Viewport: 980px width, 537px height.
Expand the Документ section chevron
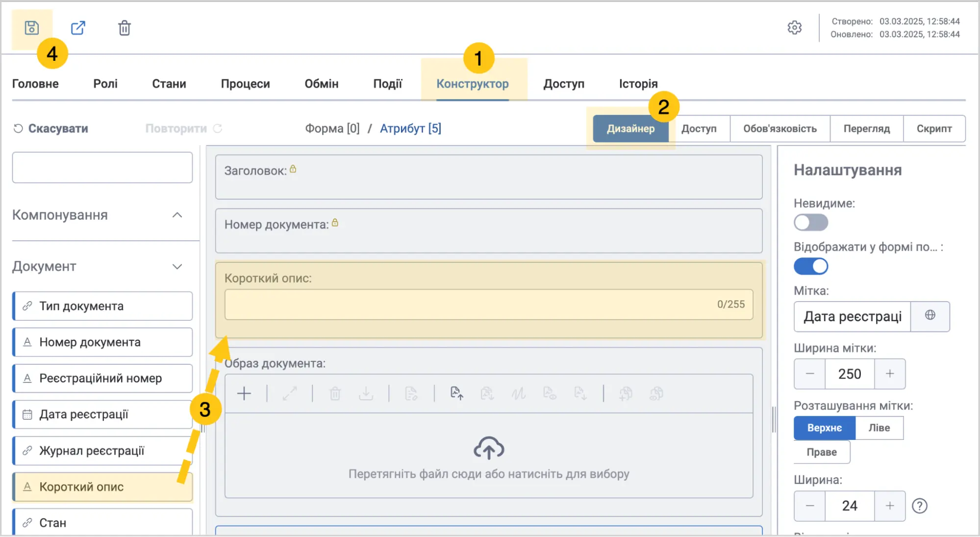177,266
